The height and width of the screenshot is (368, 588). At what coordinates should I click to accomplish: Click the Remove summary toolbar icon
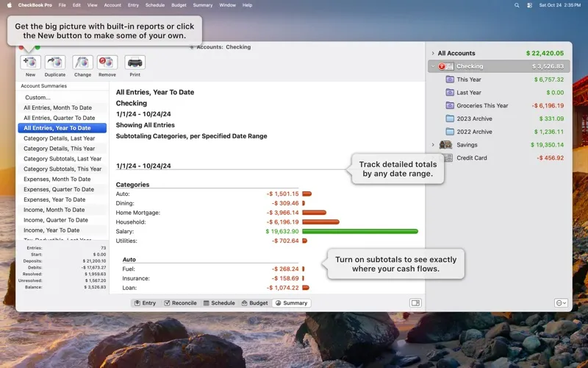(x=107, y=63)
